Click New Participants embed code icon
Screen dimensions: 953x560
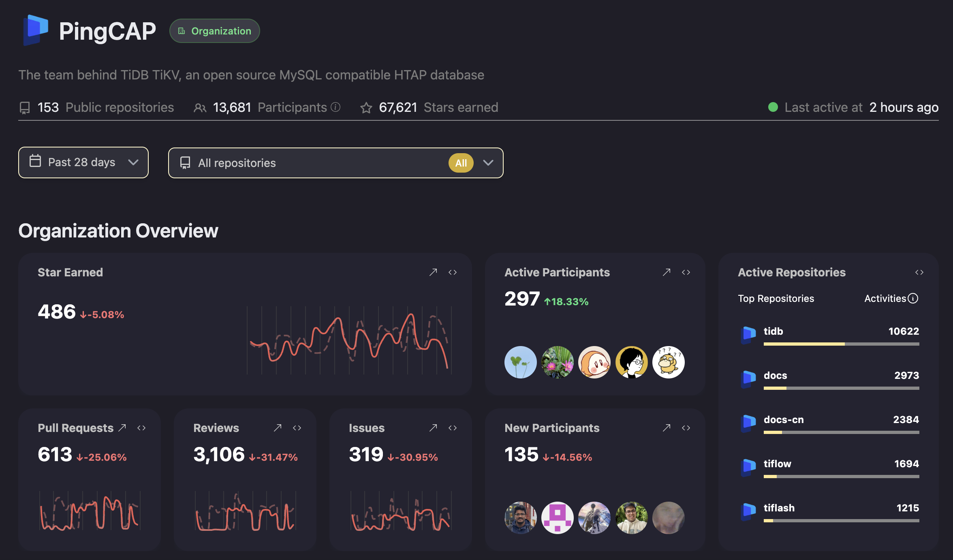pyautogui.click(x=686, y=428)
